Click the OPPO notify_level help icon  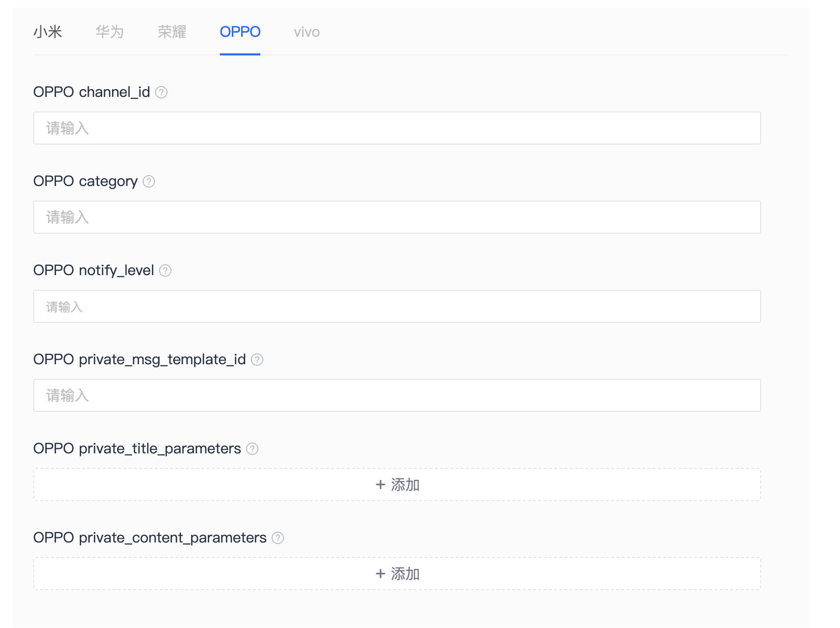pyautogui.click(x=165, y=270)
